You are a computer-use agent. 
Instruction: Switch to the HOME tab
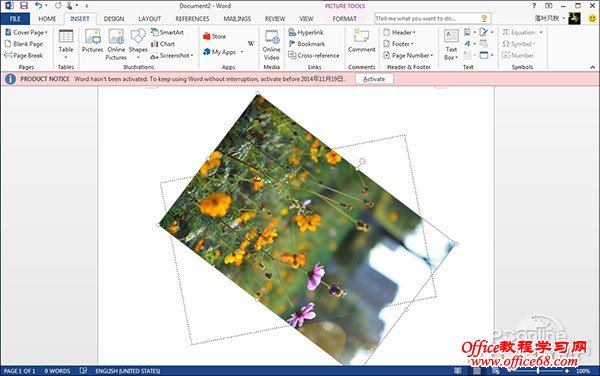[x=47, y=19]
